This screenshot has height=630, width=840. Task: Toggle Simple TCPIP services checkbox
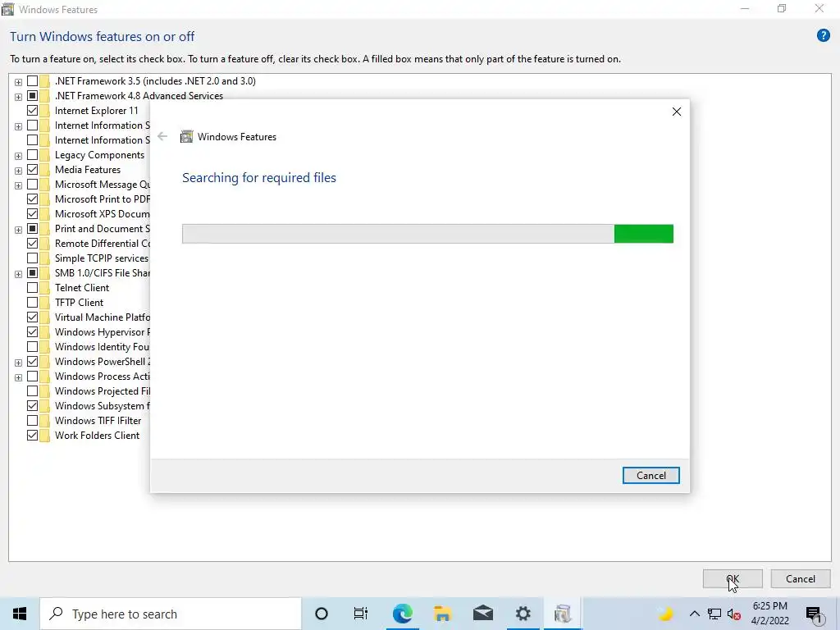pos(32,258)
